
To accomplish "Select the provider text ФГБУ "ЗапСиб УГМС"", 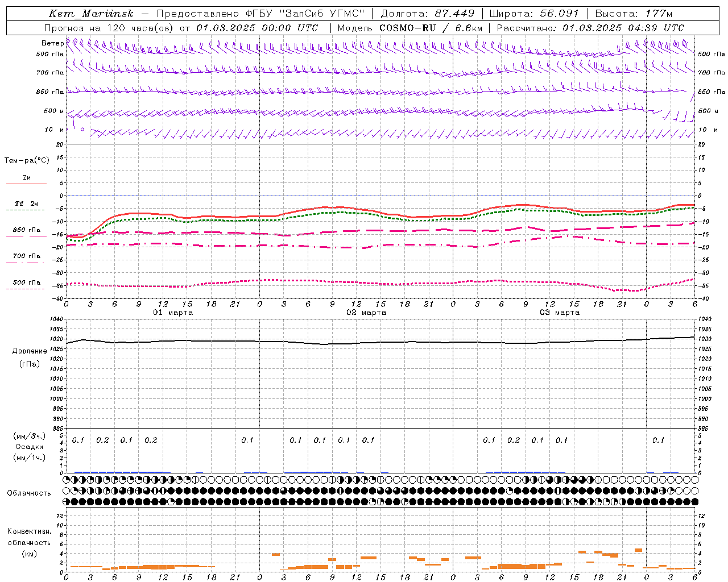I will 304,14.
